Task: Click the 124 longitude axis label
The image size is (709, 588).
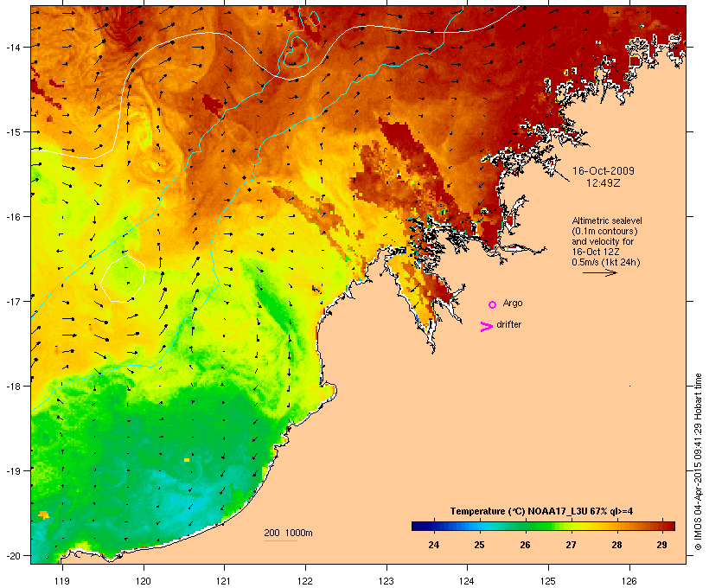Action: 467,581
